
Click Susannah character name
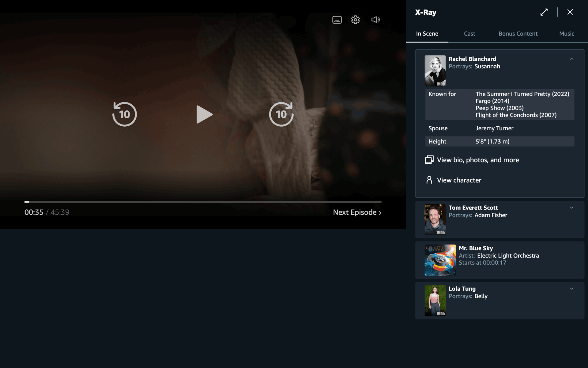click(487, 66)
